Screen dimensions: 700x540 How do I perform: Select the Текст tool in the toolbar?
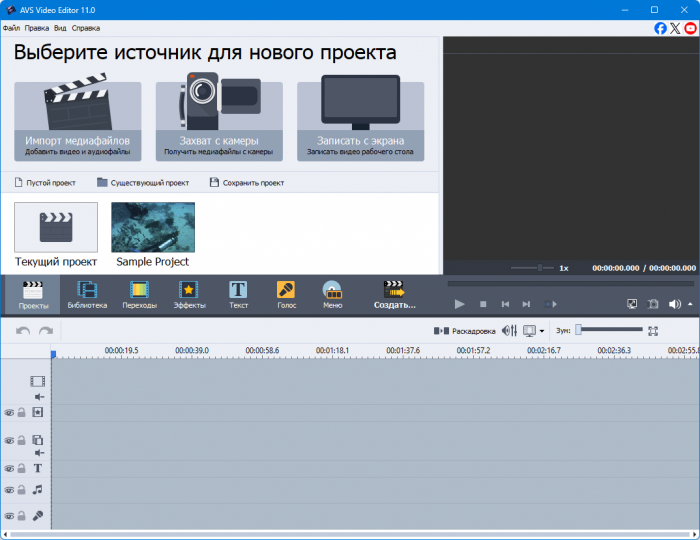(x=238, y=294)
